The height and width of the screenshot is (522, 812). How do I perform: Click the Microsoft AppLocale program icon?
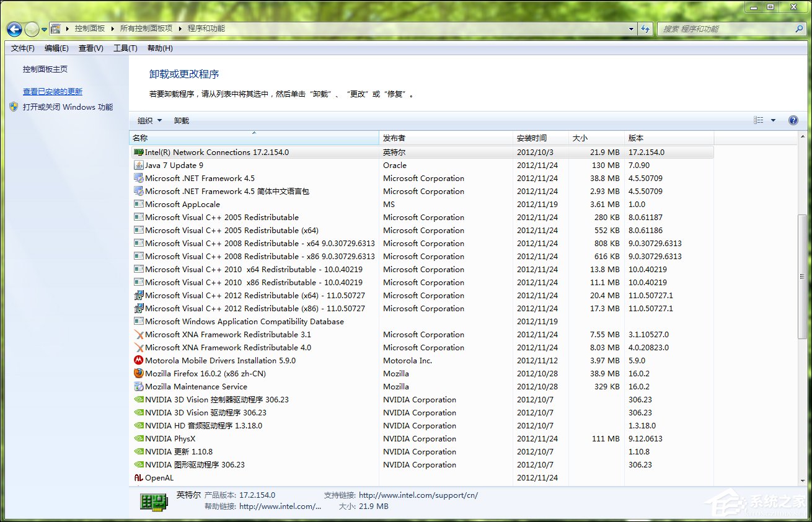click(139, 204)
